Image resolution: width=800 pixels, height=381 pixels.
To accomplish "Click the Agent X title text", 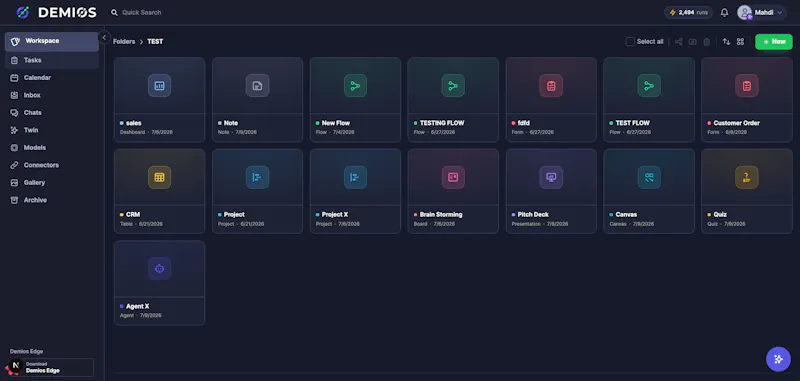I will (138, 307).
